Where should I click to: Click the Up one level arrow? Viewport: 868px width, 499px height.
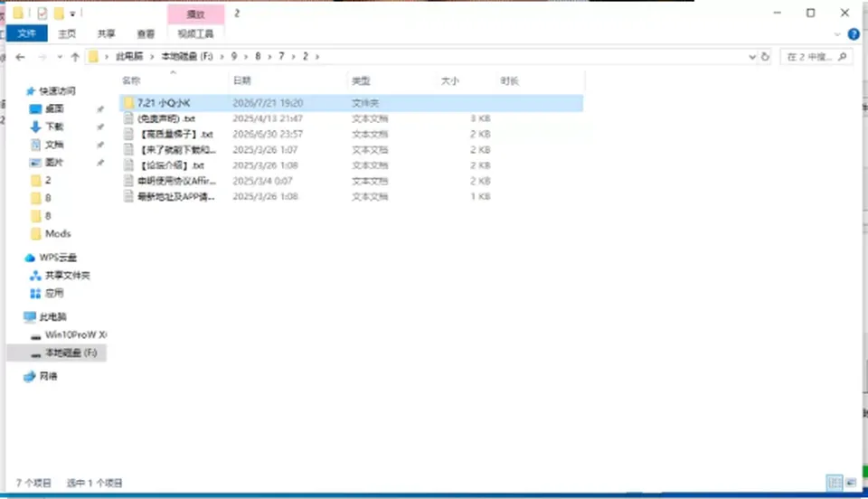[x=75, y=56]
